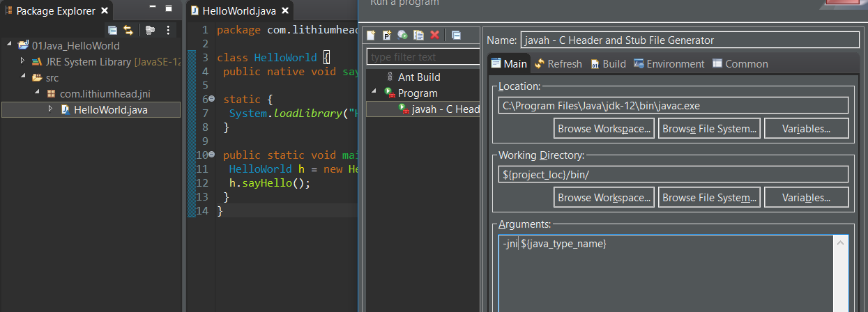This screenshot has height=312, width=868.
Task: Click the Location path field
Action: 673,105
